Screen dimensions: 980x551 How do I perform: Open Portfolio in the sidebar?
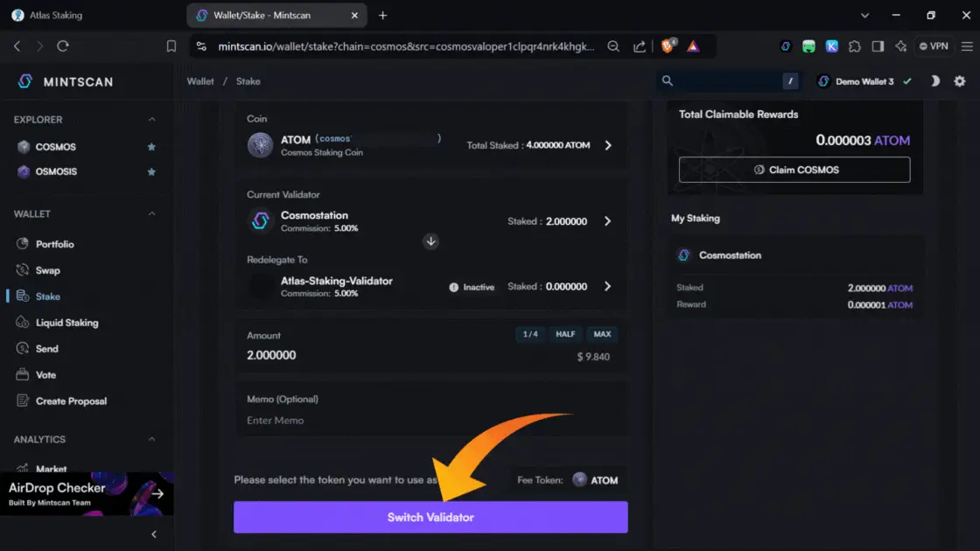point(54,244)
